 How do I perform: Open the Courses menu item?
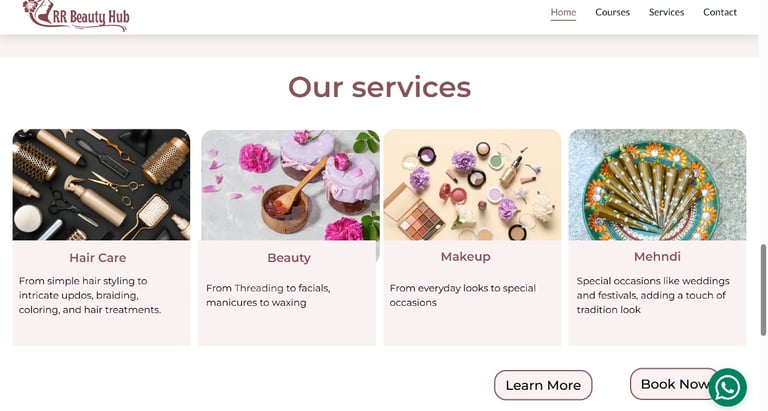612,12
